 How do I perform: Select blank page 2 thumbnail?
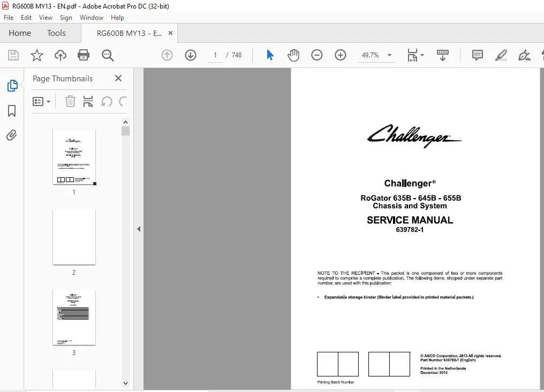[74, 237]
